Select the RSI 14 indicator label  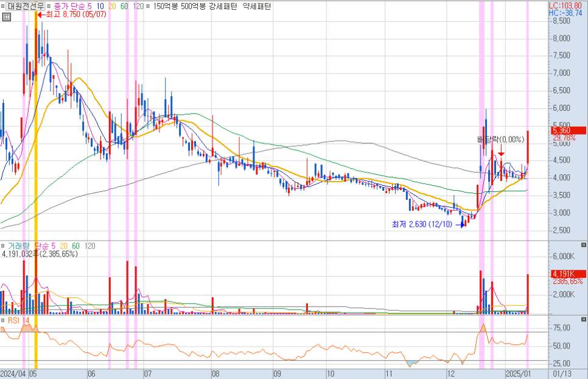point(18,321)
